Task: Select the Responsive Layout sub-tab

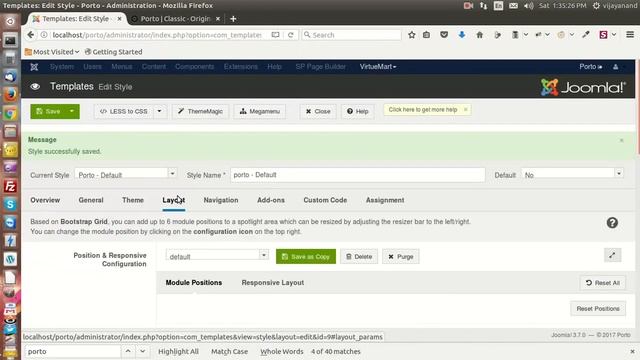Action: tap(273, 282)
